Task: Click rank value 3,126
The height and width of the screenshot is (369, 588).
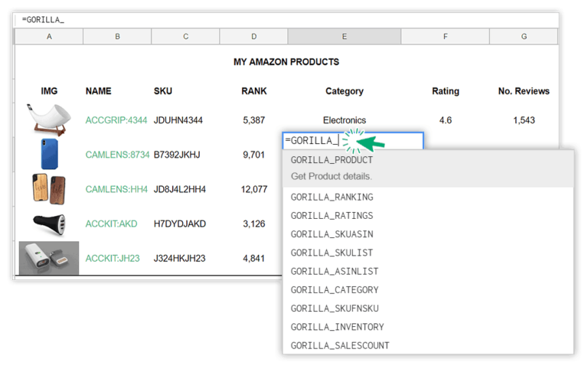Action: pos(254,224)
